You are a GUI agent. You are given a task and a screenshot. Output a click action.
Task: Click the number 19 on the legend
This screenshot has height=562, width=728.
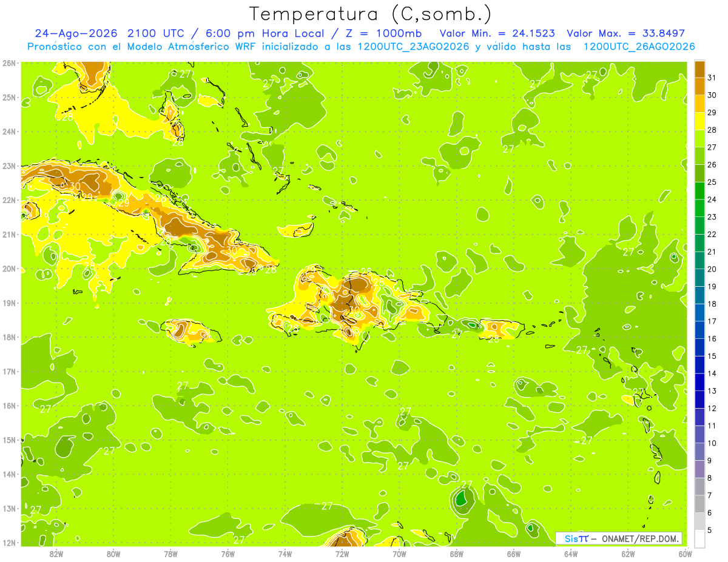tap(712, 286)
